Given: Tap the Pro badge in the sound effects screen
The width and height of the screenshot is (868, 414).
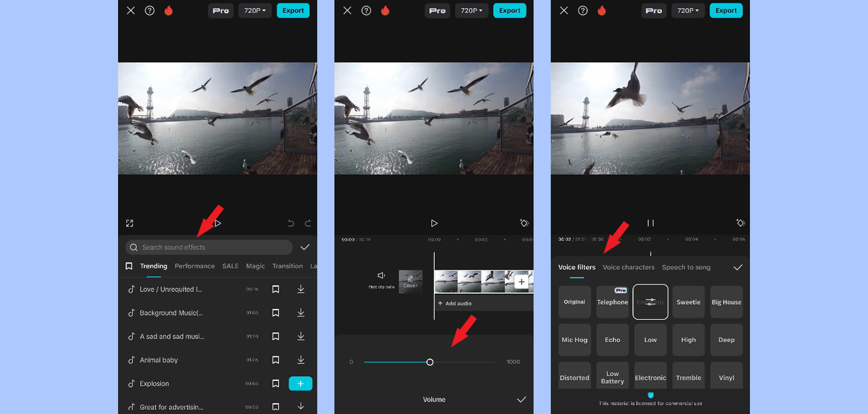Looking at the screenshot, I should [x=220, y=10].
